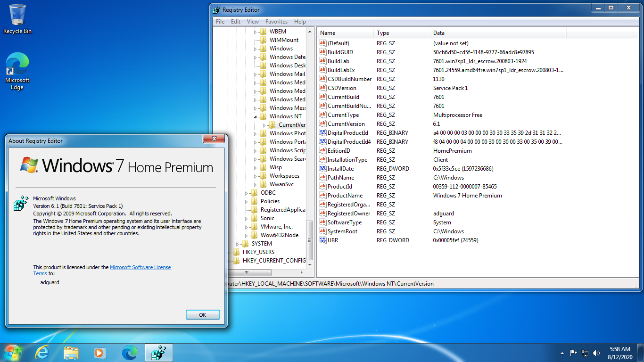Click the WBEM folder icon
The width and height of the screenshot is (644, 362).
pyautogui.click(x=264, y=32)
